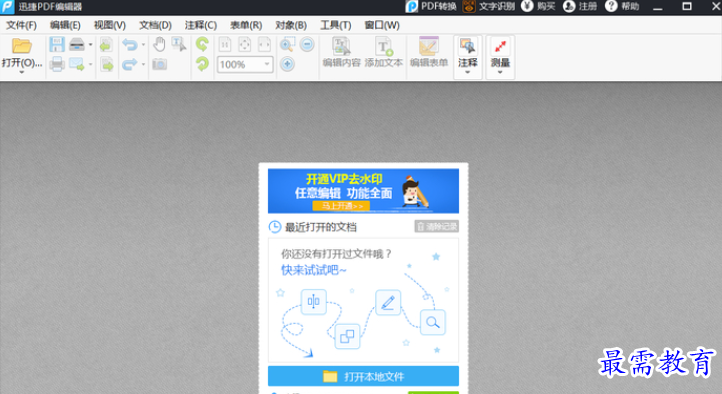Open the 工具(T) menu

click(336, 25)
